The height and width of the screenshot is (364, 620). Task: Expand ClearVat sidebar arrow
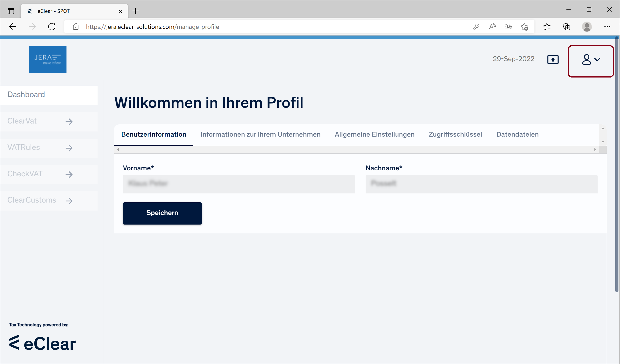[69, 121]
